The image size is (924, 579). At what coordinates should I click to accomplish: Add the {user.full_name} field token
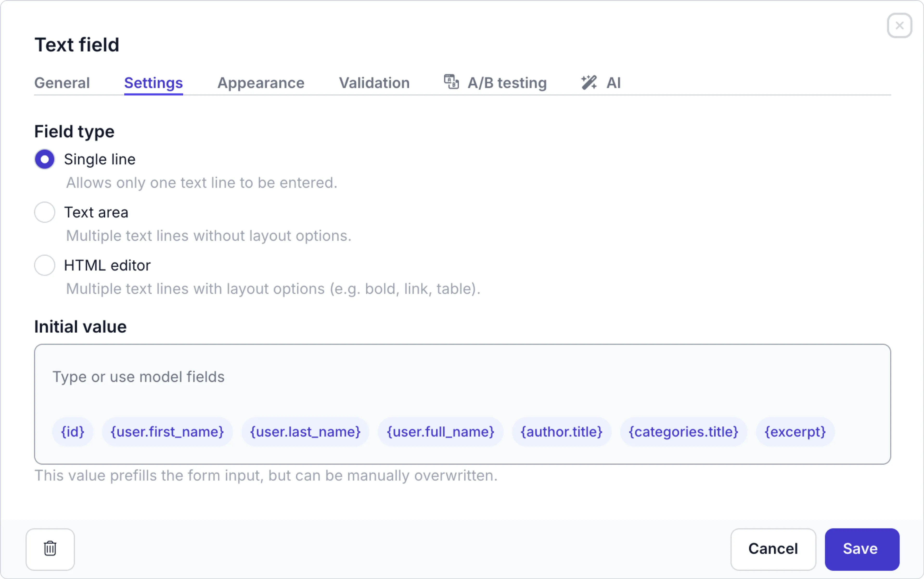(x=440, y=431)
